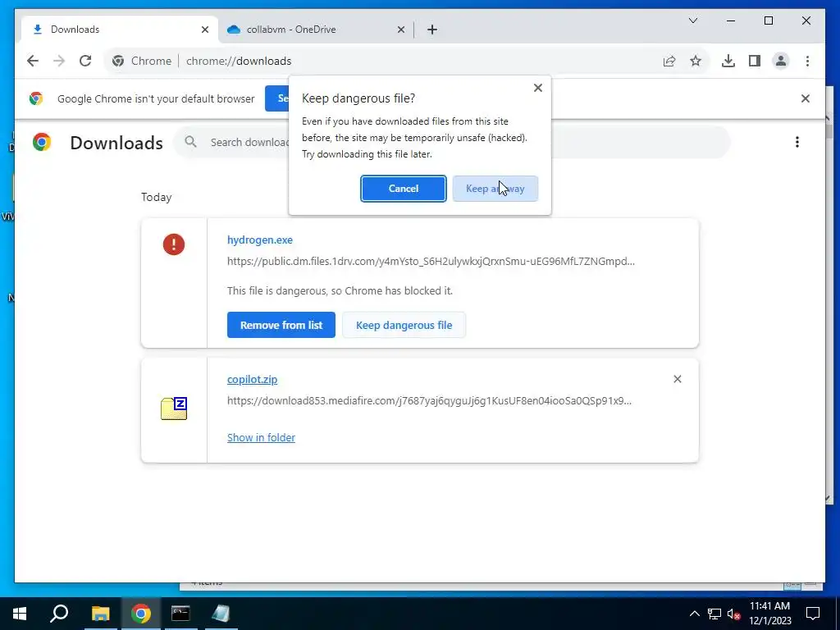The width and height of the screenshot is (840, 630).
Task: Open the Chrome three-dot menu
Action: coord(807,61)
